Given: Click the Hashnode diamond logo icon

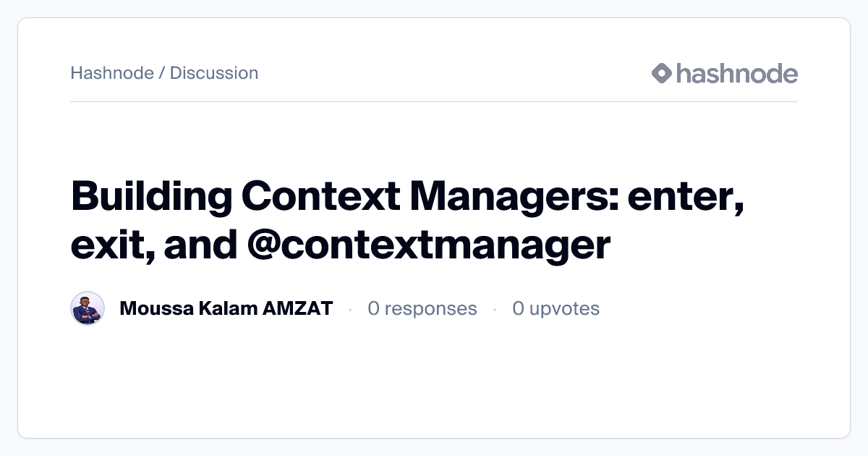Looking at the screenshot, I should click(x=662, y=73).
